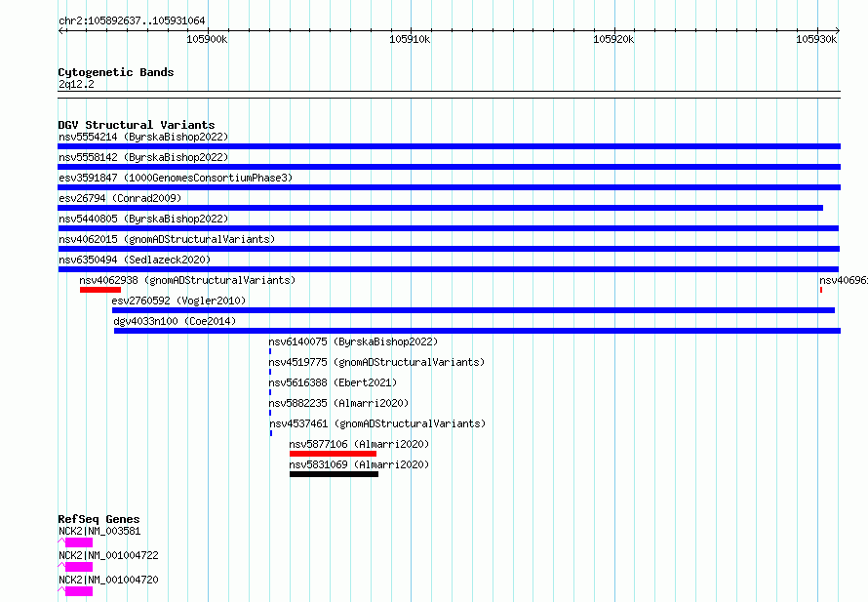Select the blue bar under nsv5558142

[449, 167]
